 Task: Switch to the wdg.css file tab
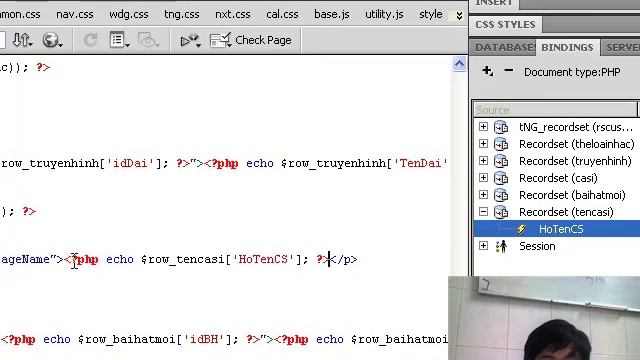click(129, 14)
